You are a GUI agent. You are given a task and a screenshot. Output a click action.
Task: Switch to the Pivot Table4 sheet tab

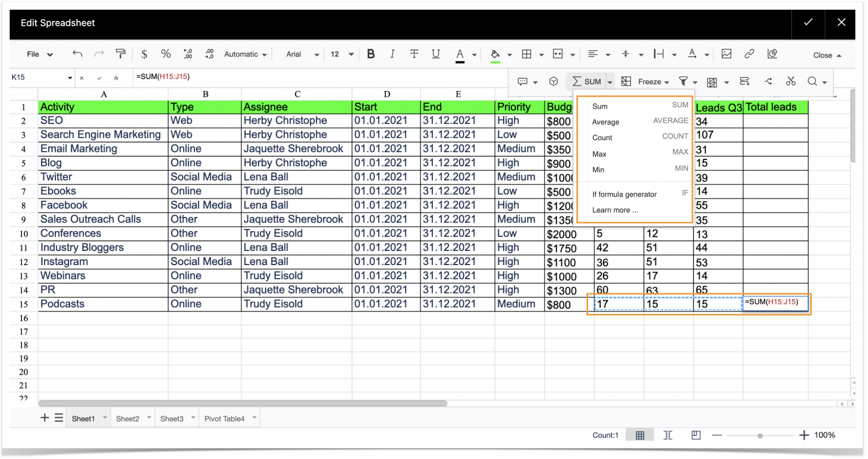coord(224,418)
